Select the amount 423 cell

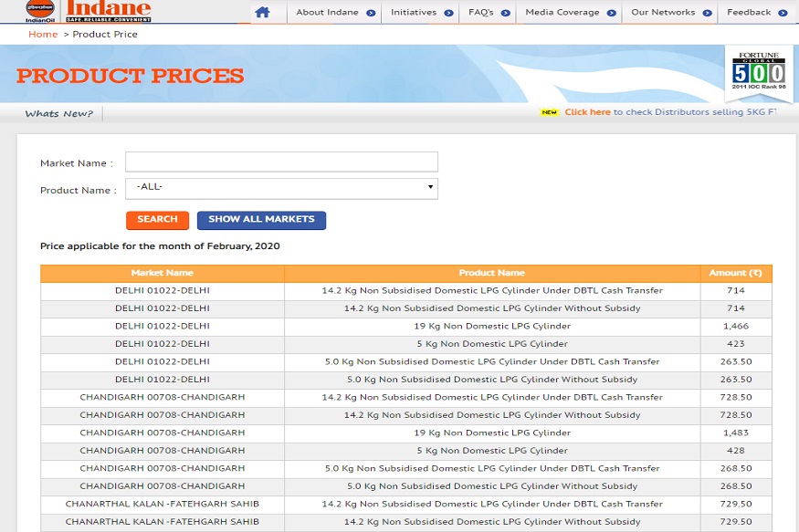[736, 344]
